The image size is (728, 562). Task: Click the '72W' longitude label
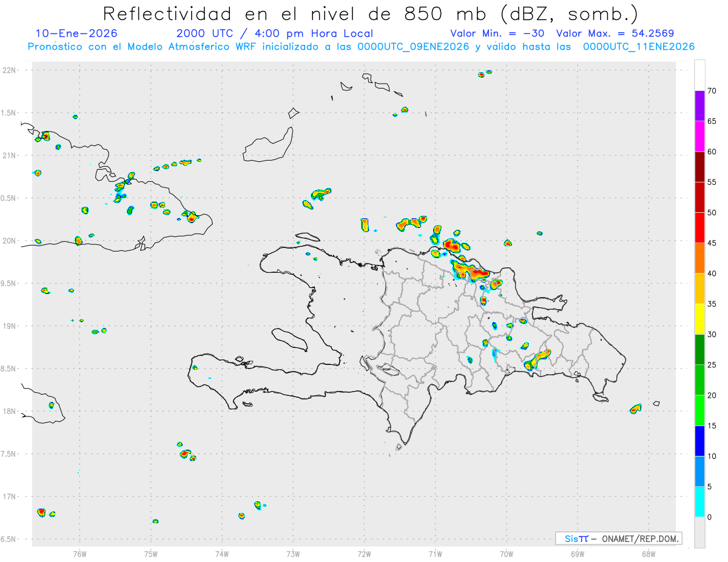pyautogui.click(x=364, y=554)
